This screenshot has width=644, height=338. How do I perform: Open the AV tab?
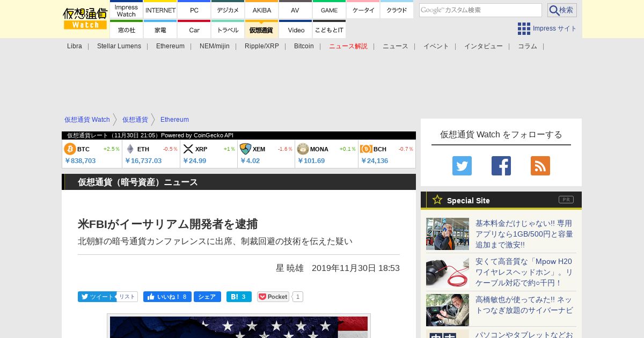(295, 10)
